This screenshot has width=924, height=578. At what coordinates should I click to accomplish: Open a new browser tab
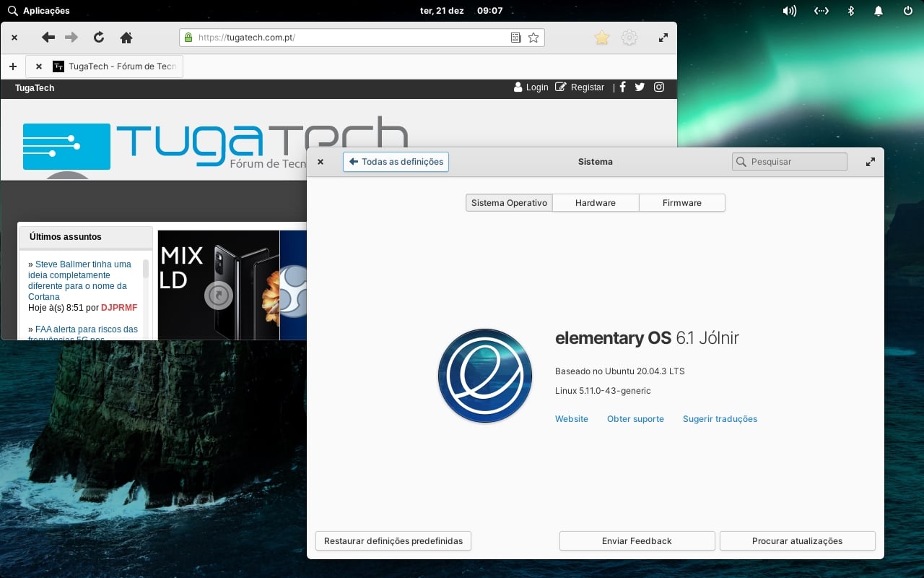pos(13,66)
